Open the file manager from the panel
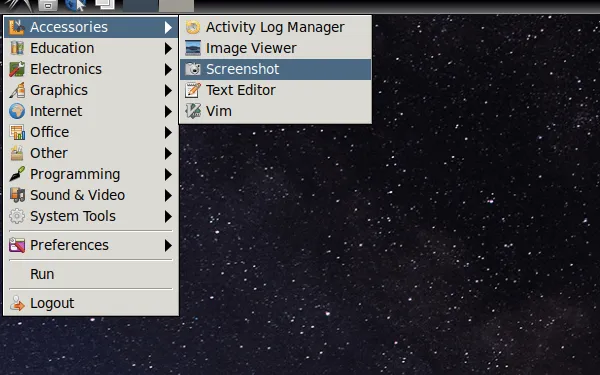Viewport: 600px width, 375px height. pos(48,5)
